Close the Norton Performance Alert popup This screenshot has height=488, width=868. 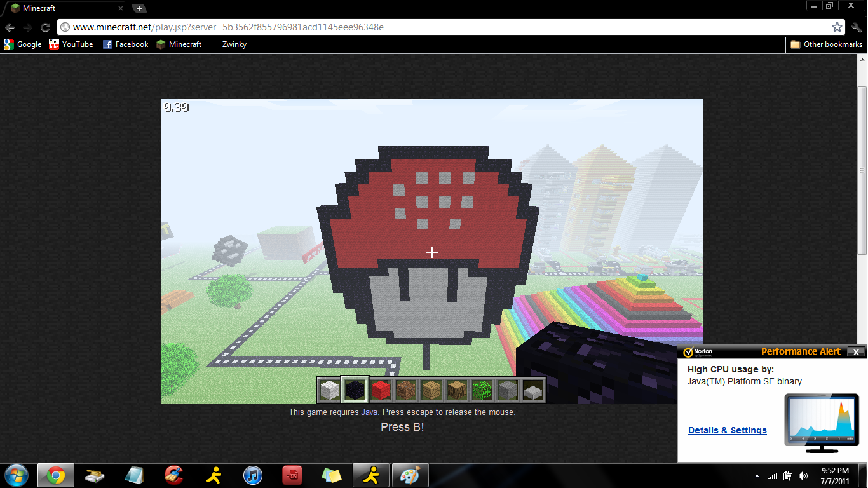[x=856, y=351]
